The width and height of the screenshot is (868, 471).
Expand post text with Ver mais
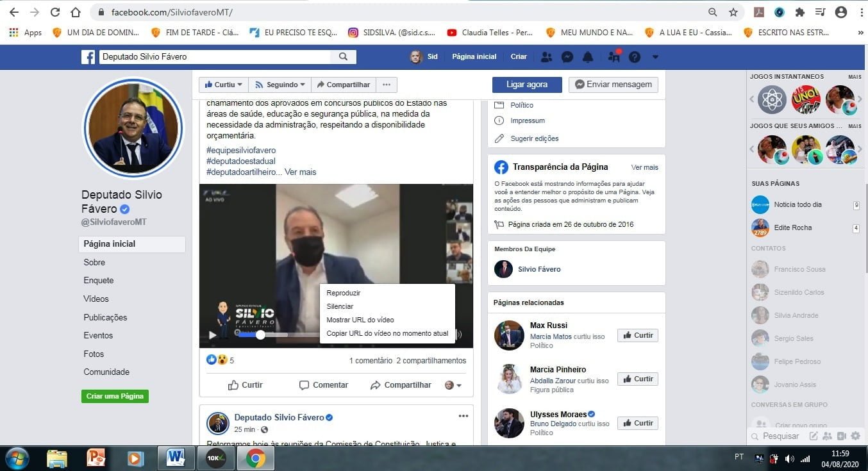coord(301,172)
